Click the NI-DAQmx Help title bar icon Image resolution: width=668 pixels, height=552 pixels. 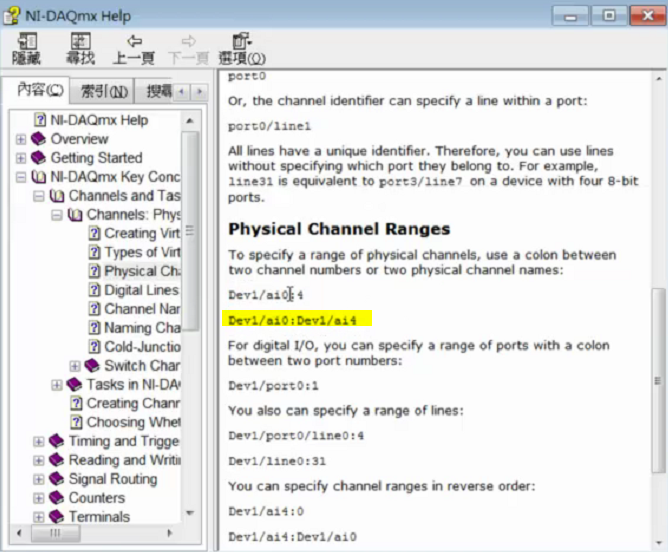tap(11, 16)
